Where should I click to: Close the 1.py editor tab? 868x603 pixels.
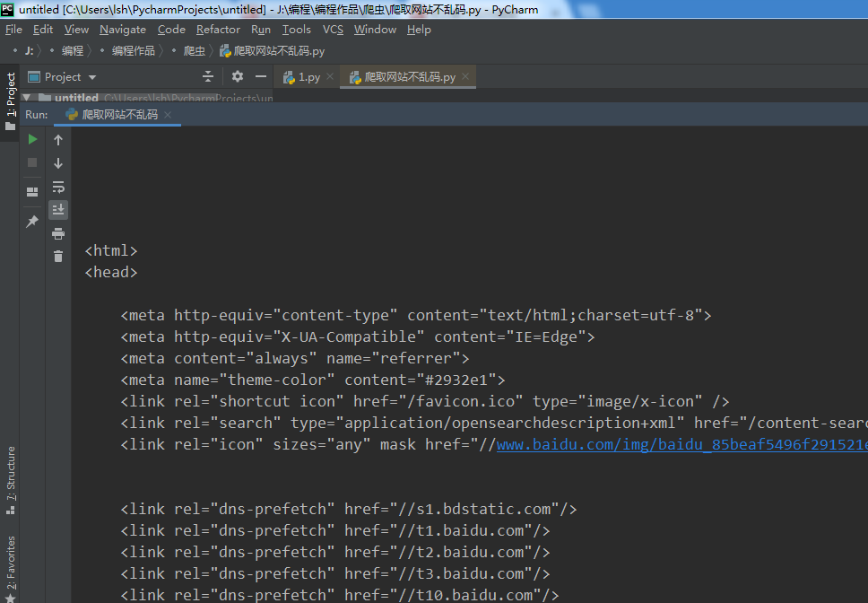(330, 76)
